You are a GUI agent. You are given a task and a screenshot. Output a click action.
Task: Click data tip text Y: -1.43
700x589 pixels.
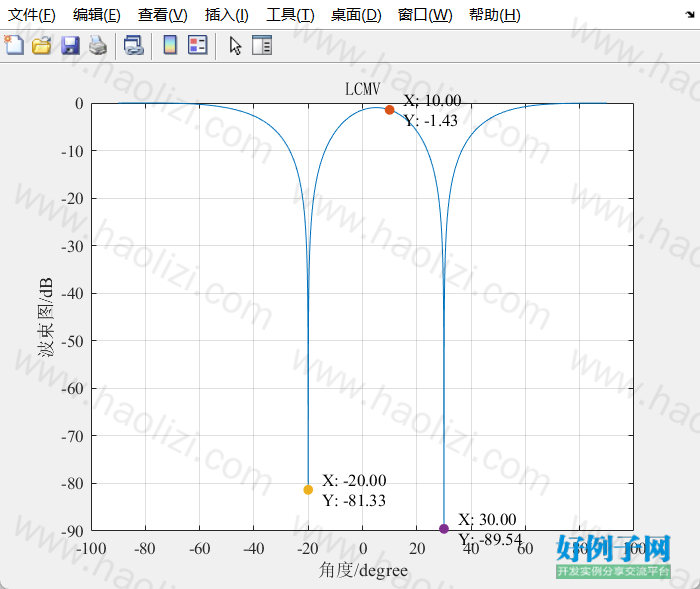click(x=431, y=121)
